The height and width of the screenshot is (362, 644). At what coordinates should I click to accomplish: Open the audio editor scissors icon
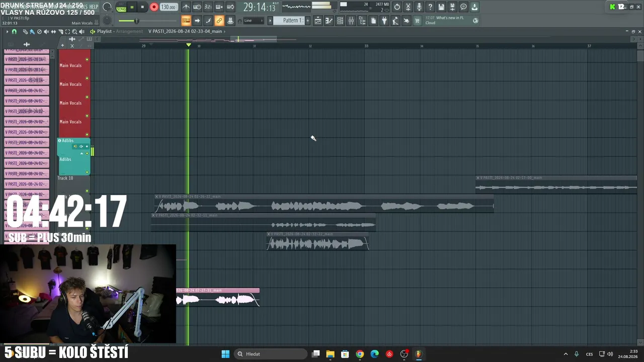(x=408, y=7)
